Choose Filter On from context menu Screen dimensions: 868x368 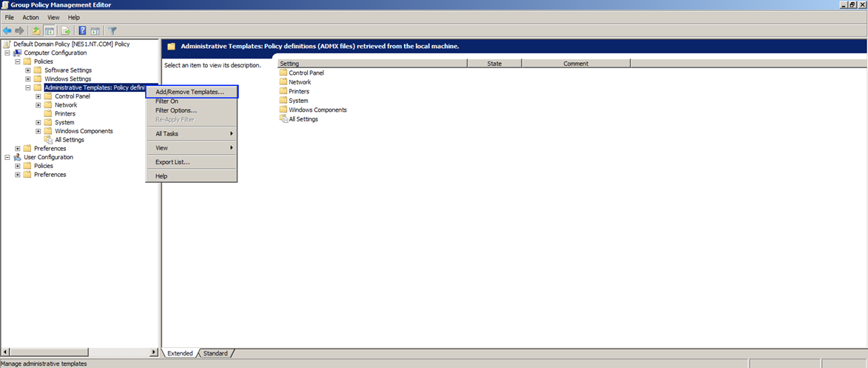click(x=192, y=101)
